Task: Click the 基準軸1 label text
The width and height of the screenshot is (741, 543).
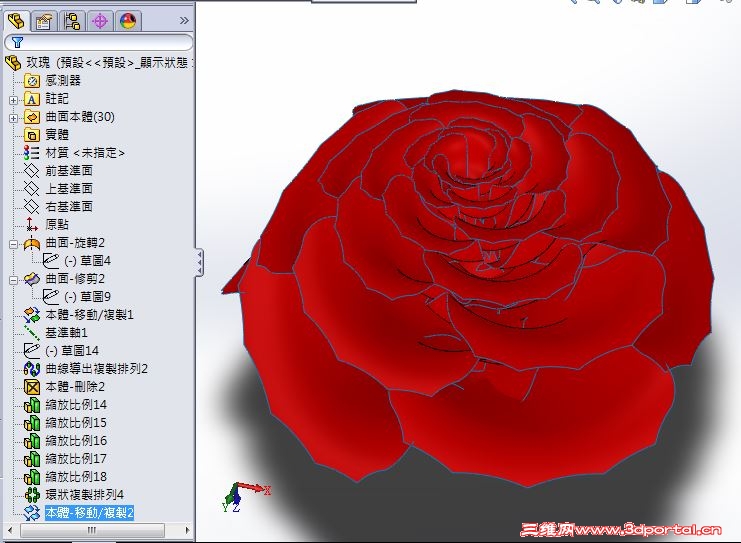Action: pyautogui.click(x=66, y=333)
